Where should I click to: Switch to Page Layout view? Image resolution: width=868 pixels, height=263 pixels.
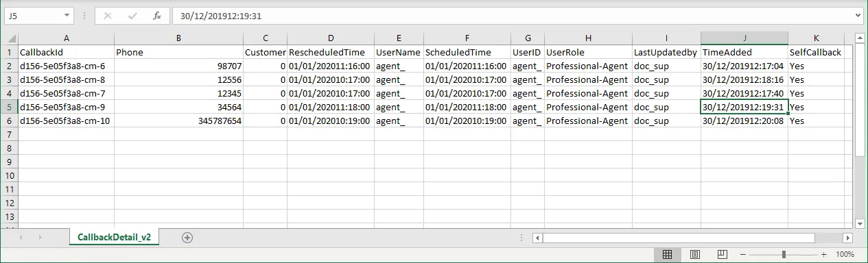point(694,254)
